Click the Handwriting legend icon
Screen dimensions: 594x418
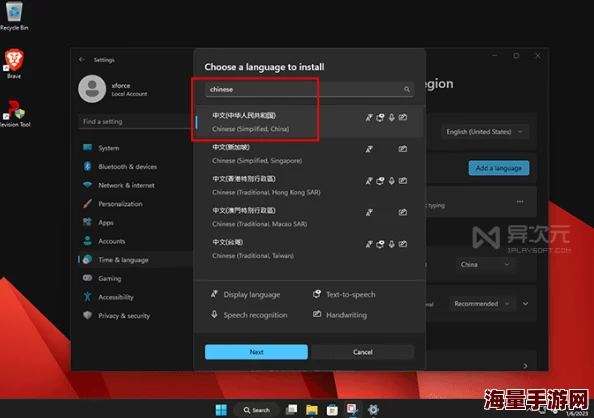pos(317,314)
